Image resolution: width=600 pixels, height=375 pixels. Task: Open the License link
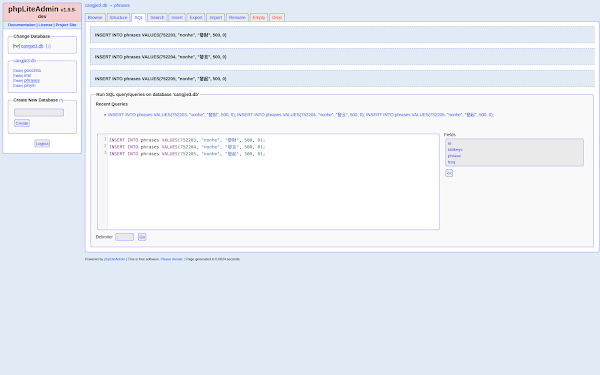[x=46, y=25]
